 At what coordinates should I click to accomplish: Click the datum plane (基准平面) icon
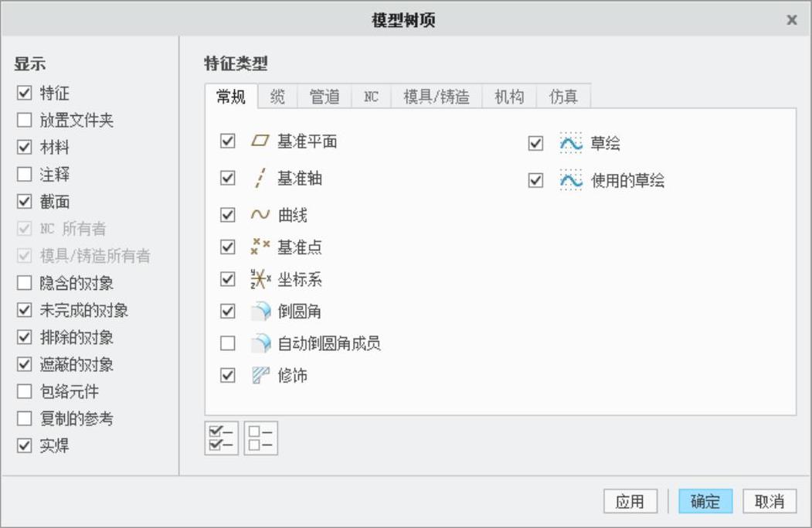(260, 141)
